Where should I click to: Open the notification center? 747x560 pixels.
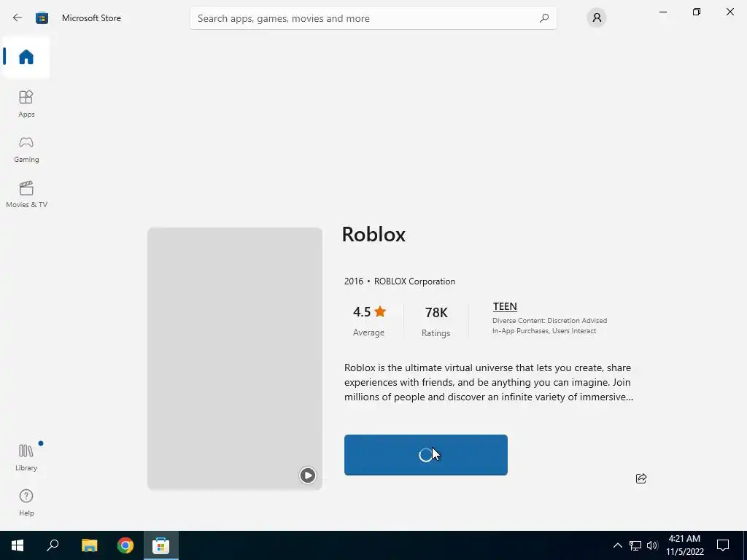pos(723,545)
